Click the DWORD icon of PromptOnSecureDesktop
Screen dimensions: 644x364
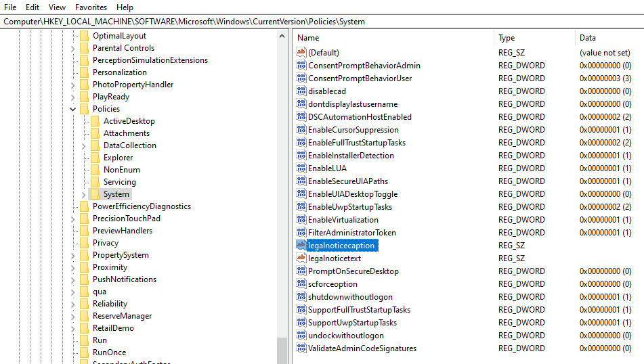pos(301,271)
